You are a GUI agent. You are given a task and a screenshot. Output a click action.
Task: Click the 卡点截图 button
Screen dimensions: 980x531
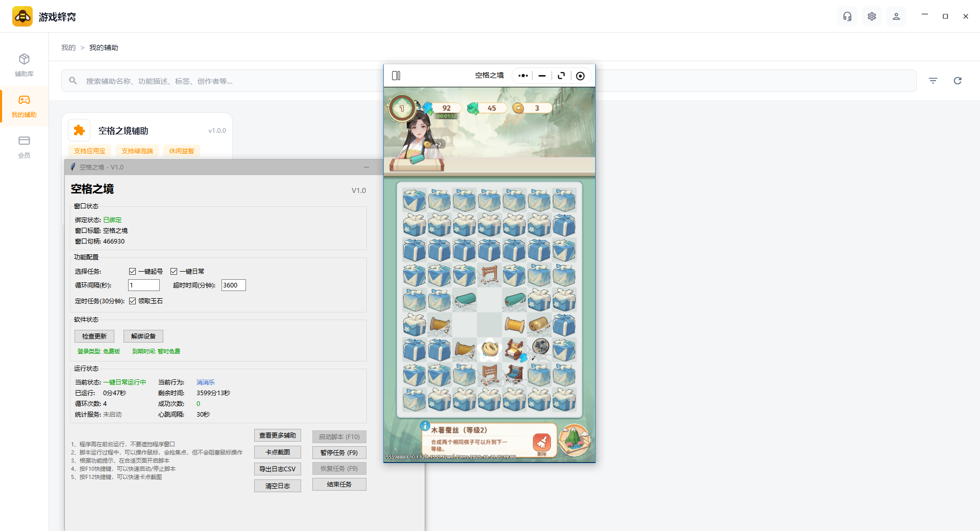click(x=278, y=452)
